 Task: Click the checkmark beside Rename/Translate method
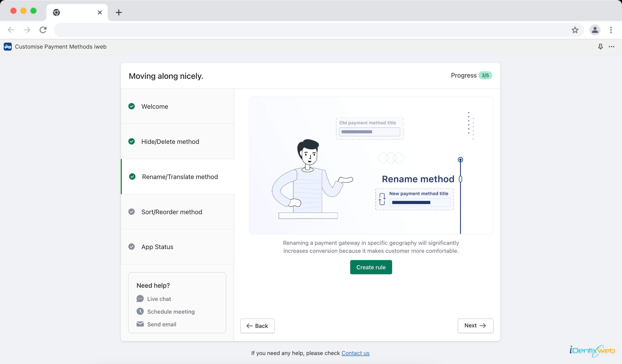coord(132,177)
